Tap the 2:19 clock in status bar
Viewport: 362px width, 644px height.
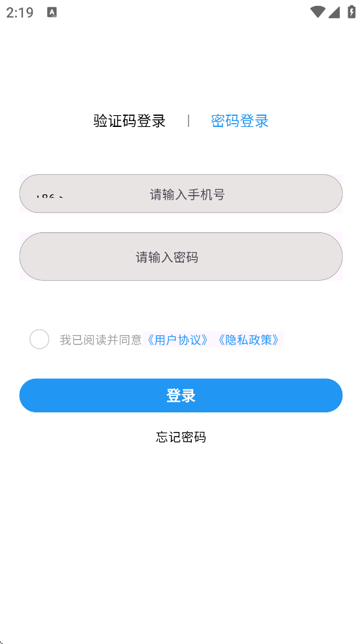tap(20, 12)
